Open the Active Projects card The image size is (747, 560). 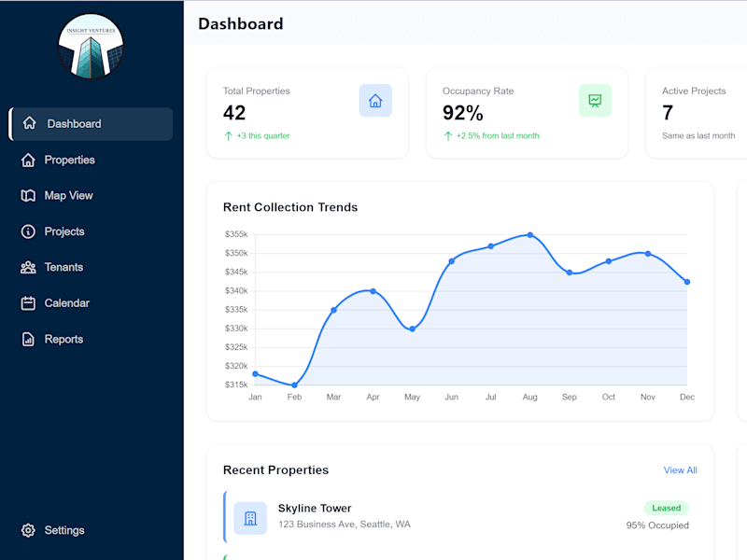(x=697, y=113)
